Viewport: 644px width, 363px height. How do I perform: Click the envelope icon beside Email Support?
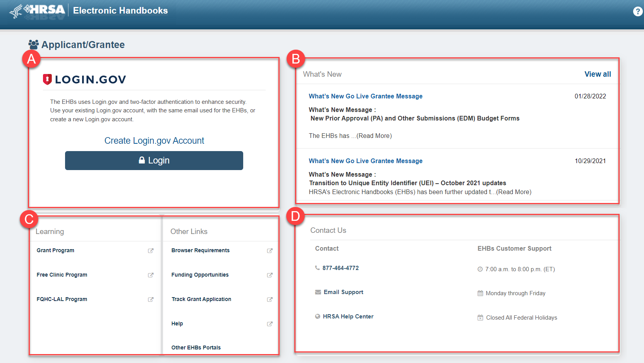pyautogui.click(x=318, y=292)
